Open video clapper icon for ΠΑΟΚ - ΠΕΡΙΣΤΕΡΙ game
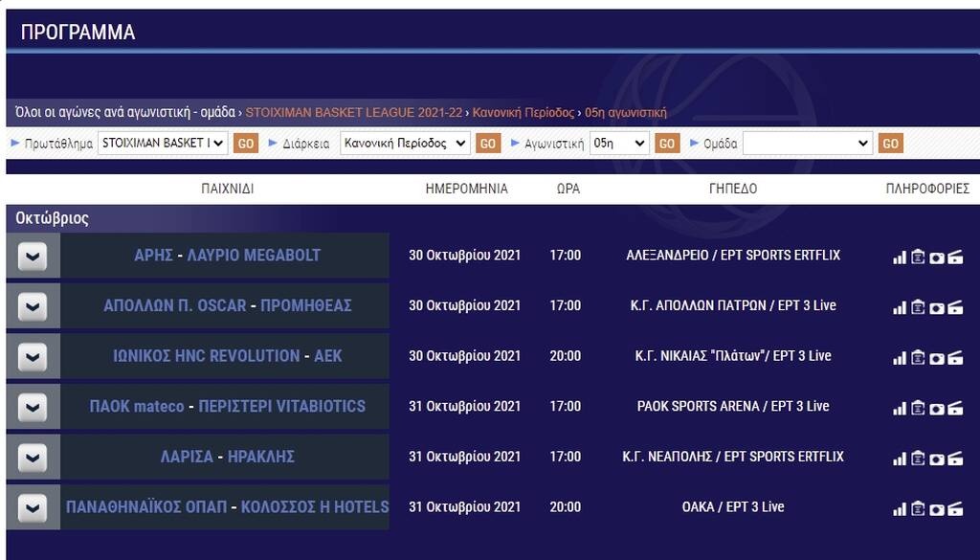The image size is (980, 560). (955, 408)
